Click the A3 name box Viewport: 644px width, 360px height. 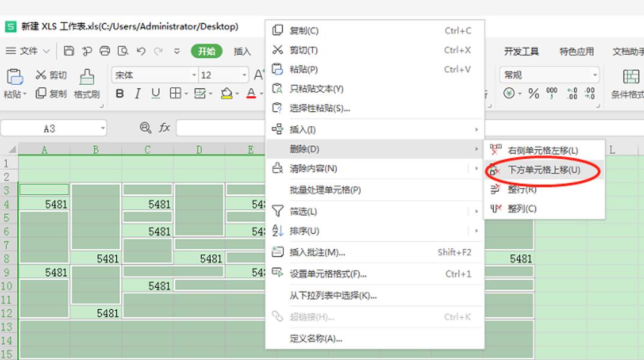tap(48, 128)
